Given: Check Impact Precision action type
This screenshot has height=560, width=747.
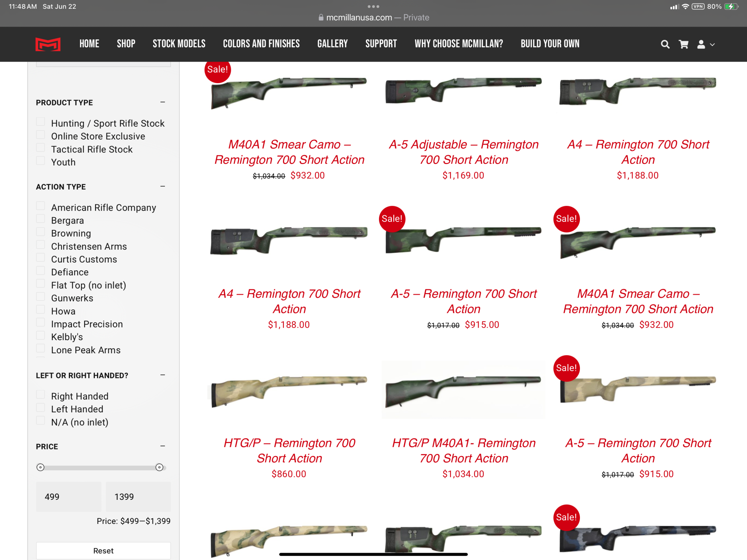Looking at the screenshot, I should [x=40, y=322].
